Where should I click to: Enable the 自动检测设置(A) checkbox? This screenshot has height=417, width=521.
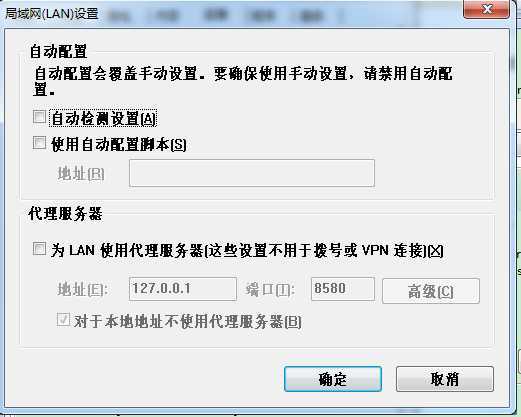[39, 117]
